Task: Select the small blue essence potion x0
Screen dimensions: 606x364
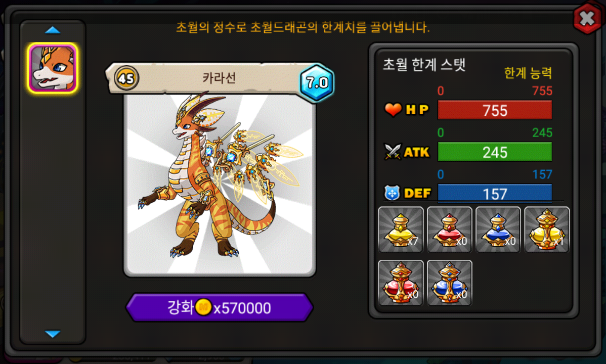Action: click(x=498, y=230)
